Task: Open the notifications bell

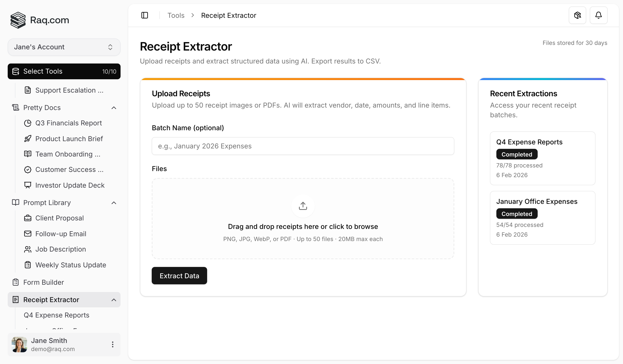Action: (599, 15)
